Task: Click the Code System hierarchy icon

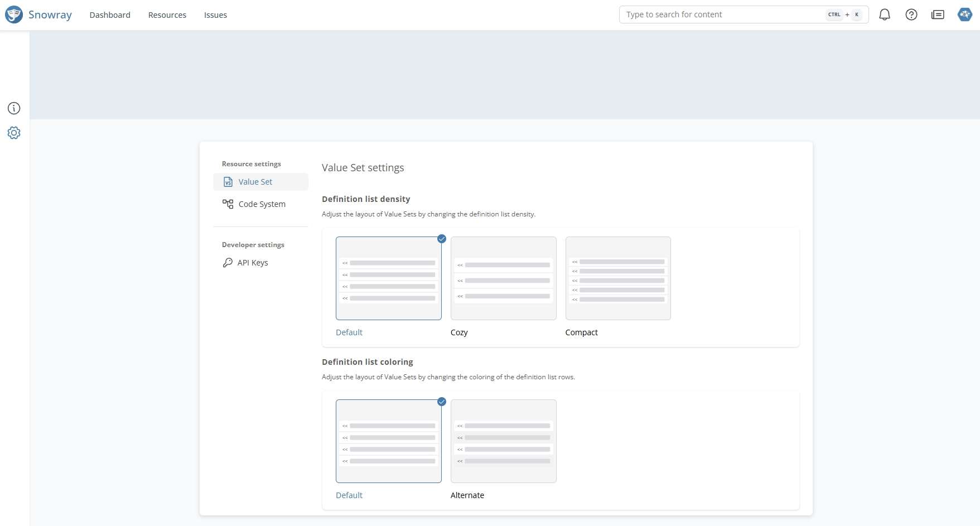Action: pos(228,204)
